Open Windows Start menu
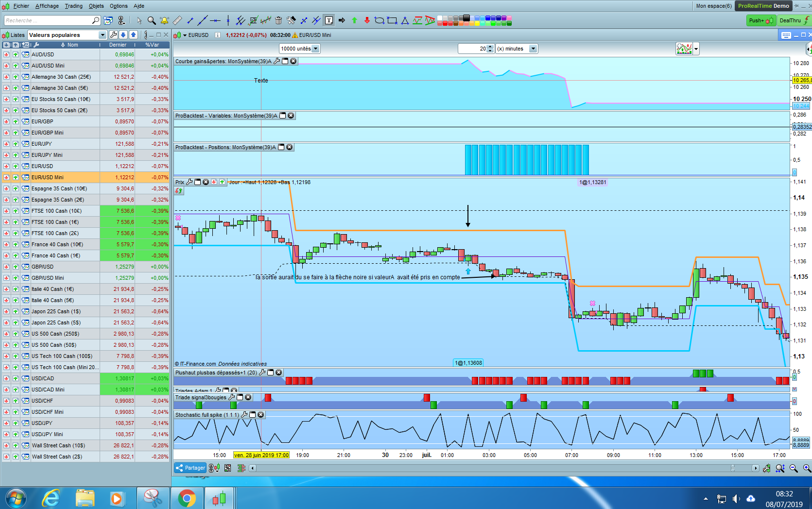The height and width of the screenshot is (509, 812). click(x=16, y=498)
